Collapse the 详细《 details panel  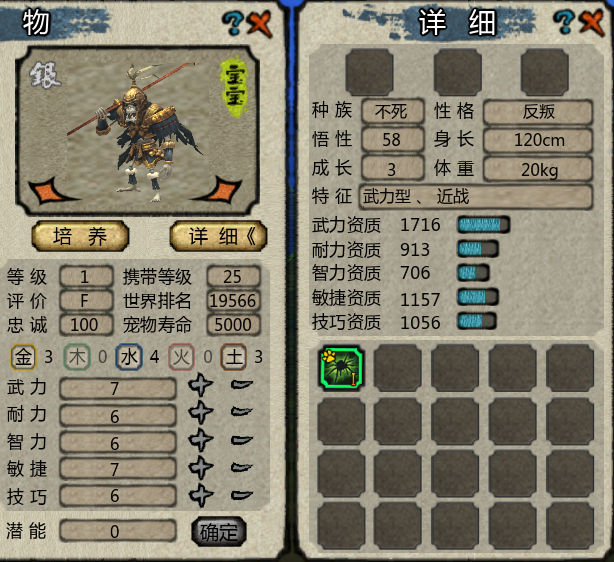[x=219, y=236]
